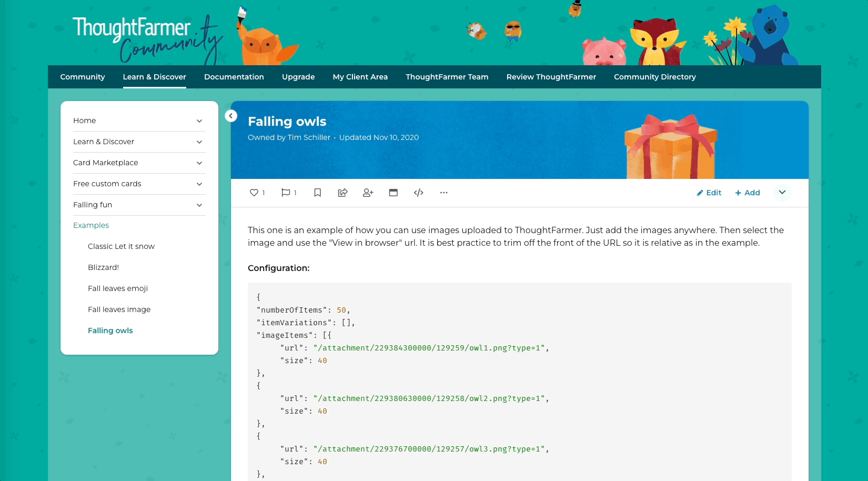868x481 pixels.
Task: Open My Client Area nav tab
Action: tap(360, 77)
